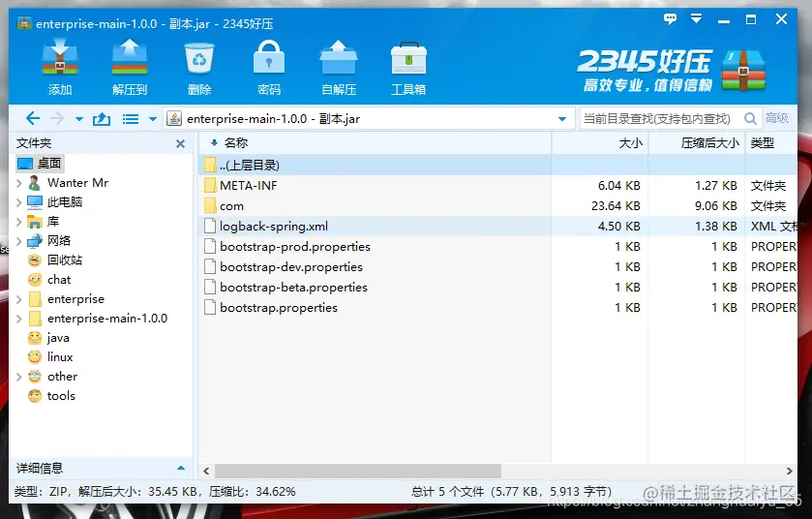
Task: Click the forward navigation arrow
Action: click(x=57, y=118)
